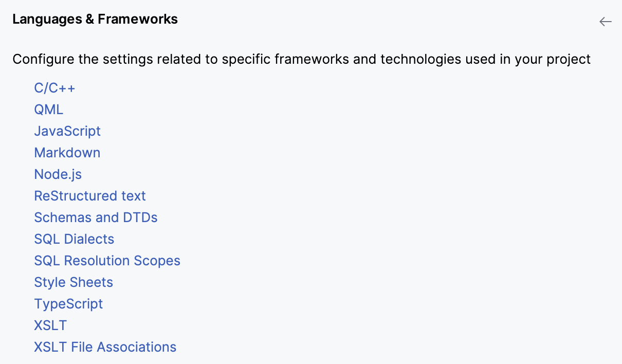This screenshot has height=364, width=622.
Task: Select JavaScript from the frameworks list
Action: tap(67, 131)
